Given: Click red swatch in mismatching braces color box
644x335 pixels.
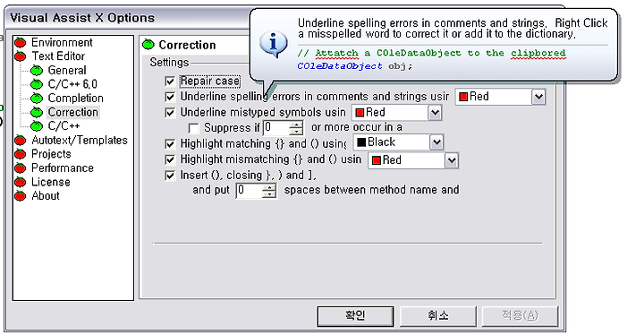Looking at the screenshot, I should [377, 160].
